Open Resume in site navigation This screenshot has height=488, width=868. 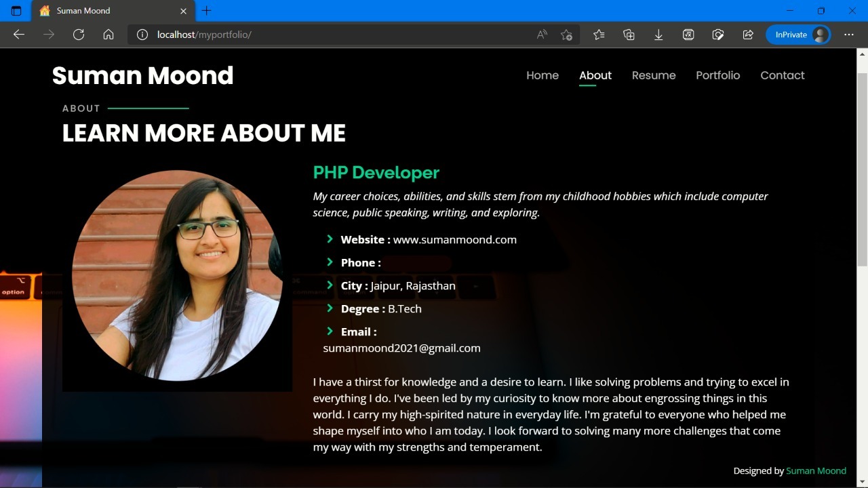[654, 75]
